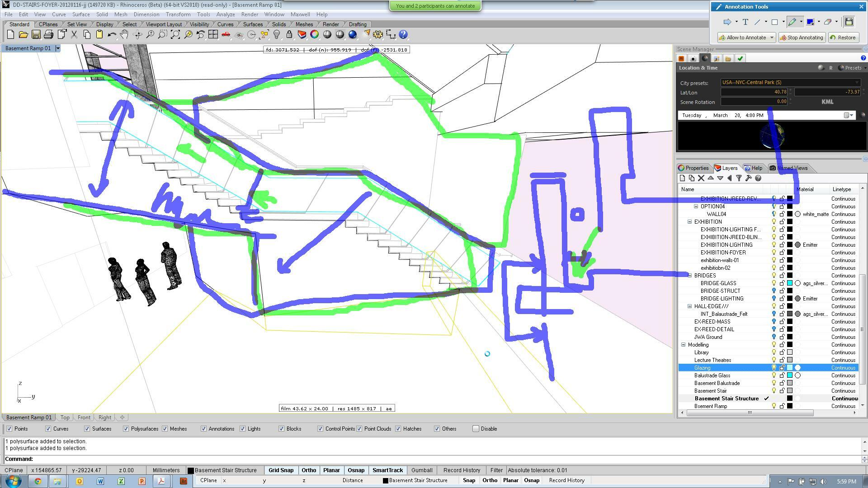Select the Pan hand tool
This screenshot has height=488, width=868.
pyautogui.click(x=124, y=35)
